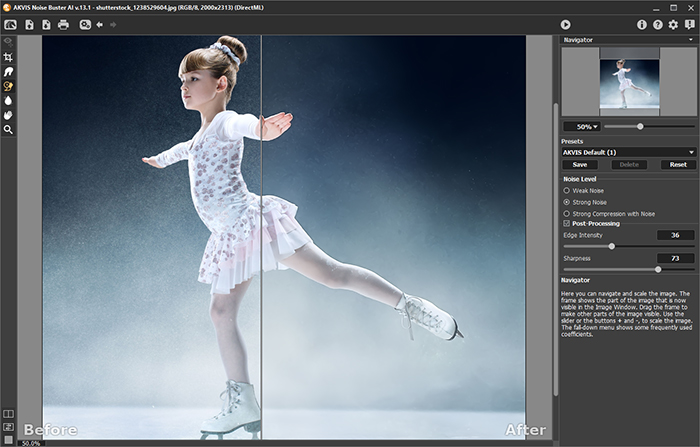The image size is (700, 447).
Task: Click the Run processing play button
Action: 565,24
